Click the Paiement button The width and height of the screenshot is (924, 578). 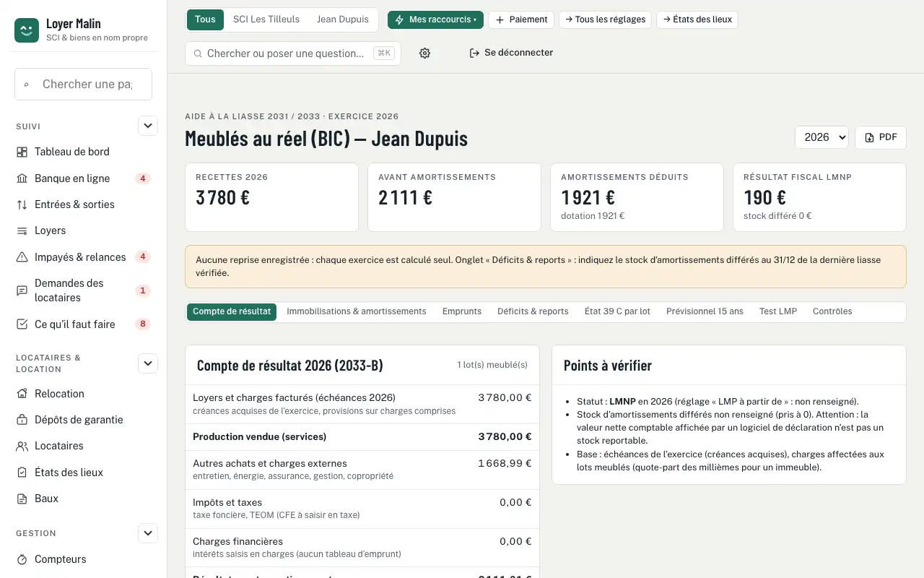click(x=521, y=20)
